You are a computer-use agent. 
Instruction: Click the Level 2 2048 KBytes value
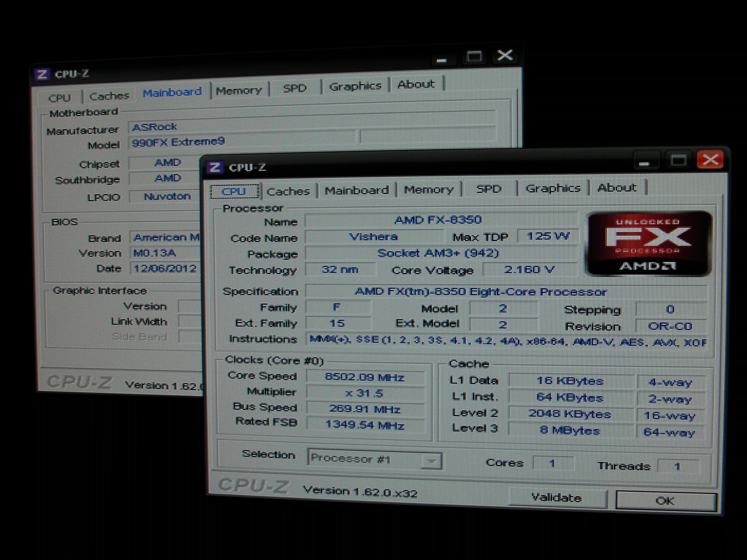click(570, 414)
